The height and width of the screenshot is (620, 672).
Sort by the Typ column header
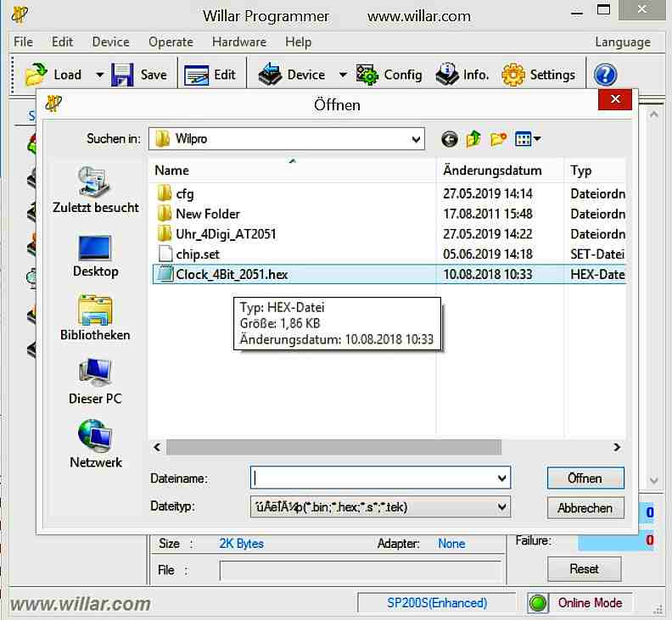tap(595, 170)
